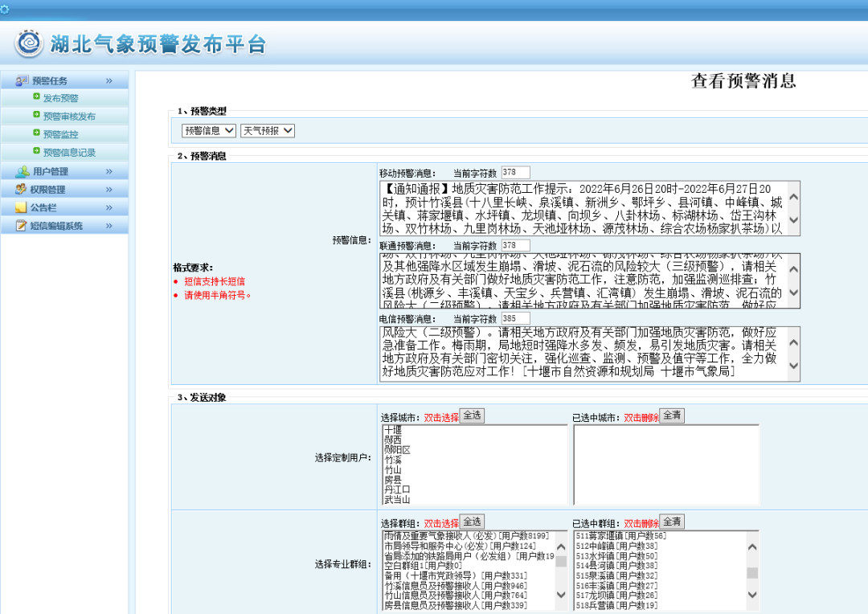Click the 用户管理 users icon
868x614 pixels.
22,171
